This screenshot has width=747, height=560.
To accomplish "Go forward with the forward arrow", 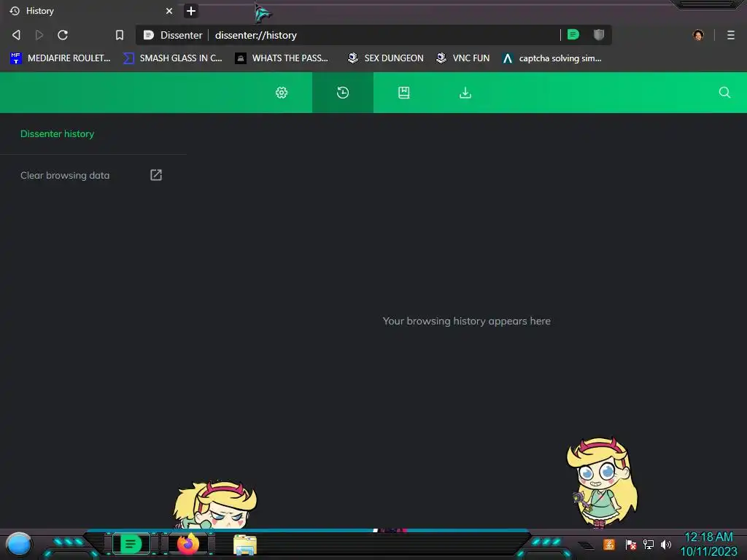I will coord(39,35).
